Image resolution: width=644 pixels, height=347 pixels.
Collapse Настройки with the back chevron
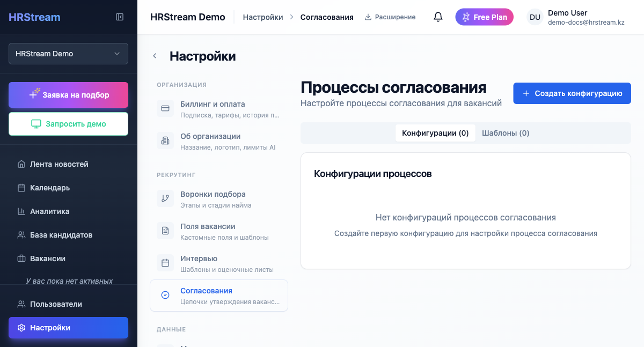point(155,55)
